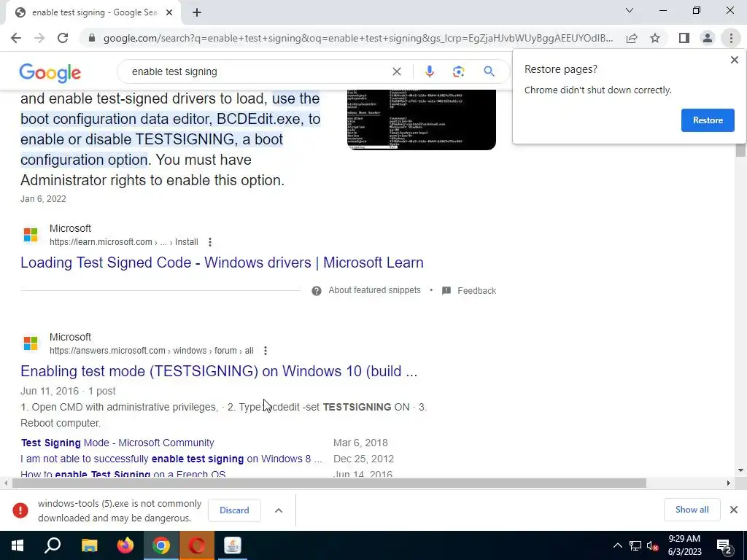This screenshot has height=560, width=747.
Task: Toggle the Chrome side panel
Action: 684,38
